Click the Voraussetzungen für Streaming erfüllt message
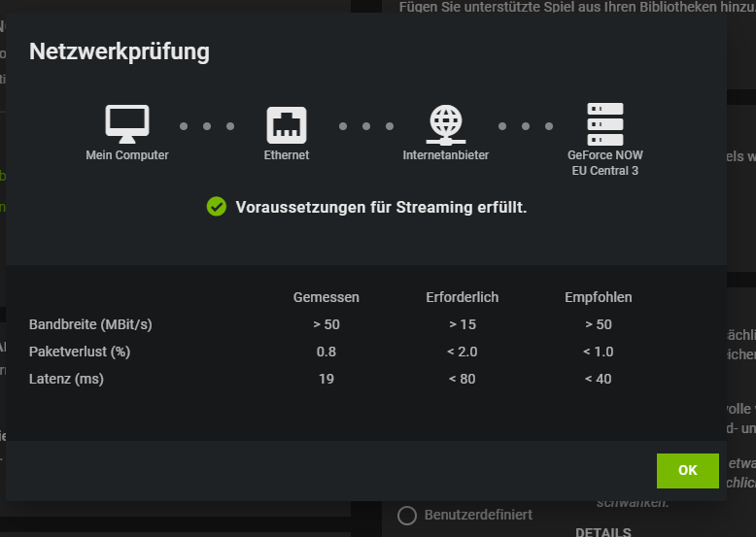Screen dimensions: 756x537 point(381,207)
